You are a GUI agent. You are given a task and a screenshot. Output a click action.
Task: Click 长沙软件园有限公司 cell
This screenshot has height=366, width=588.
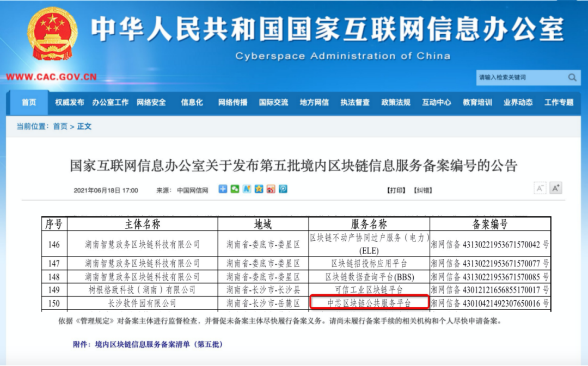(x=143, y=303)
